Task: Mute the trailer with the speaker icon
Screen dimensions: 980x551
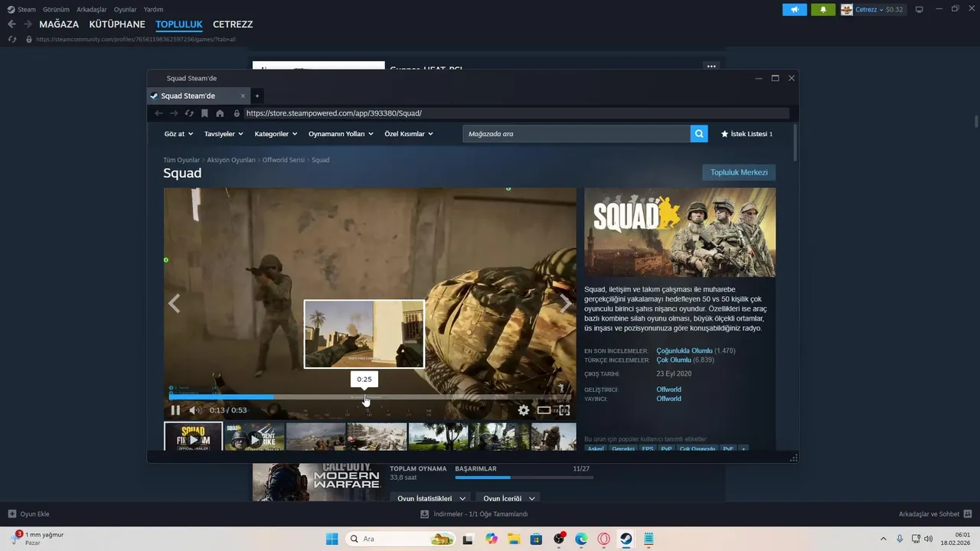Action: [194, 410]
